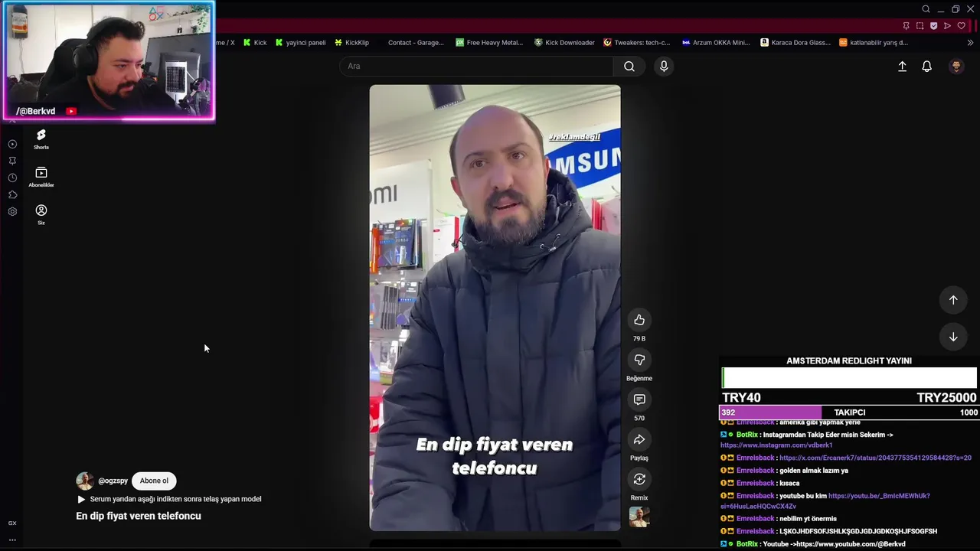Take a snapshot with toolbar icon

pos(920,26)
